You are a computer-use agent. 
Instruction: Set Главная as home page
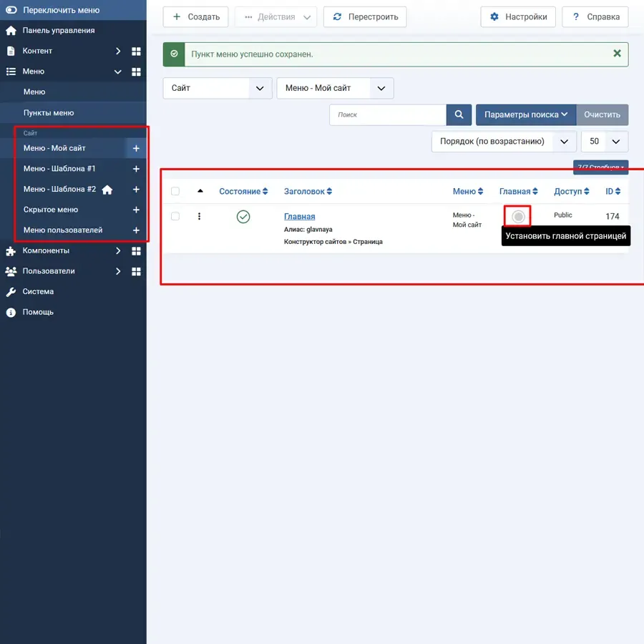coord(518,216)
